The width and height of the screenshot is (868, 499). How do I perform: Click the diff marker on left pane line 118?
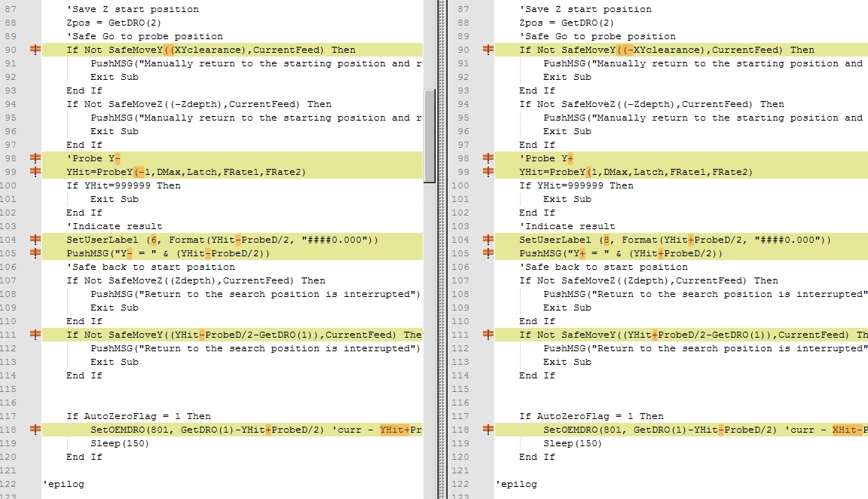point(35,430)
